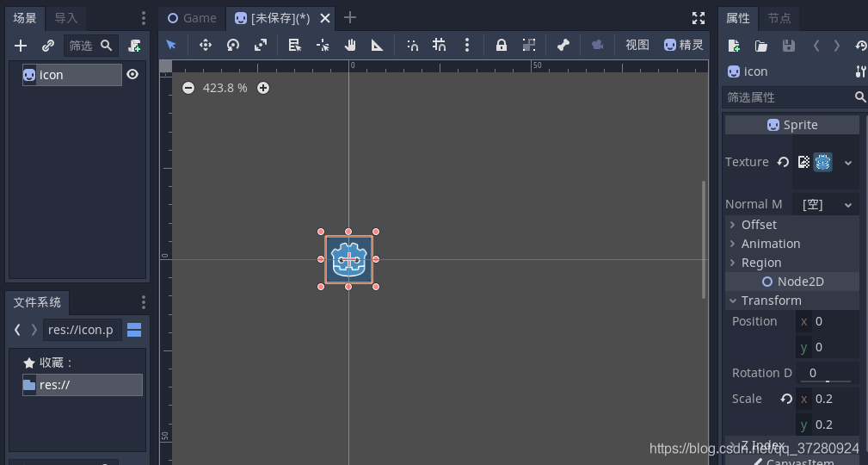Select the Pan hand tool
Viewport: 868px width, 465px height.
pos(350,46)
